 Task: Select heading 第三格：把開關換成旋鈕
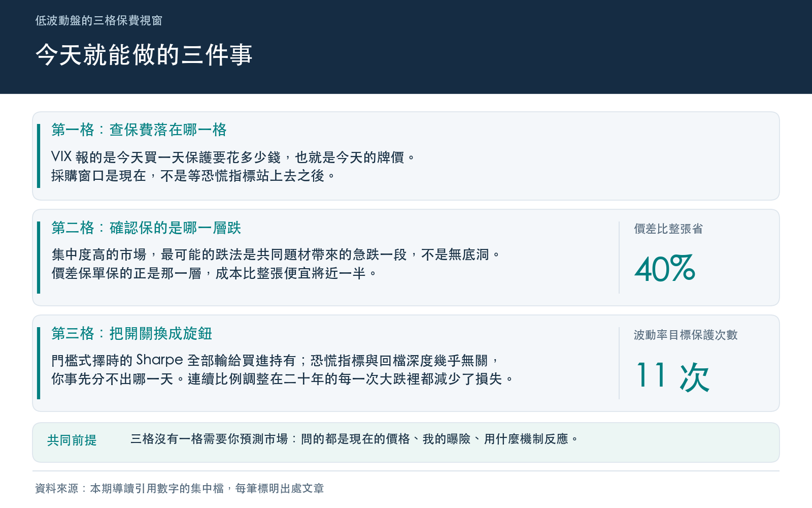[132, 334]
